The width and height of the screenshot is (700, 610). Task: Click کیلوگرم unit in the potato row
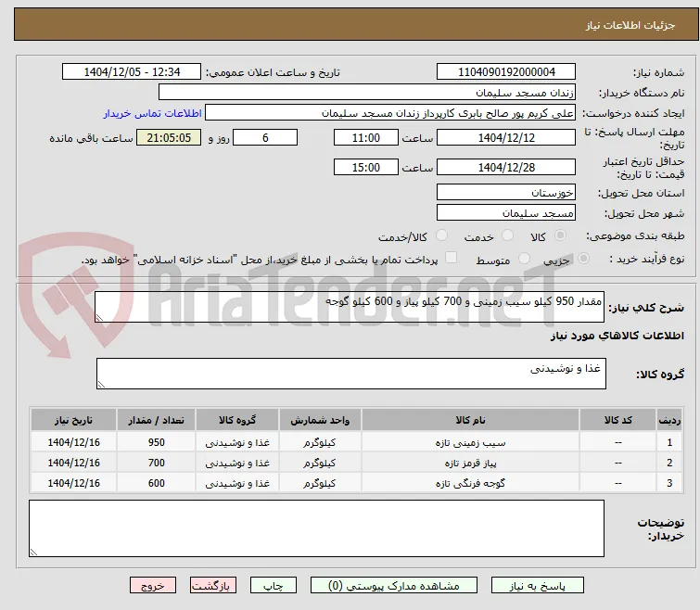[x=320, y=442]
